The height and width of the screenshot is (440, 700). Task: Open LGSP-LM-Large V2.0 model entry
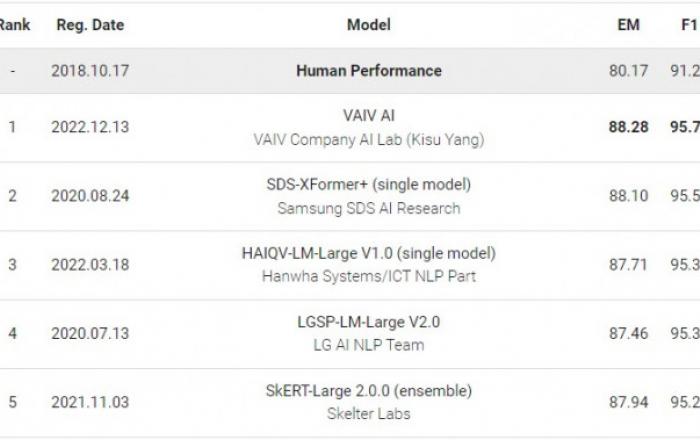368,321
